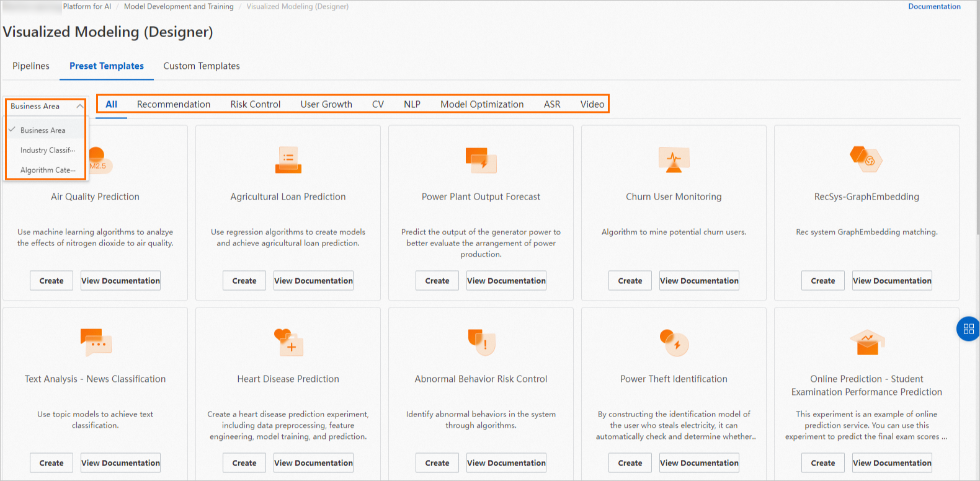Image resolution: width=980 pixels, height=481 pixels.
Task: View Documentation for Student Examination Performance Prediction
Action: point(892,463)
